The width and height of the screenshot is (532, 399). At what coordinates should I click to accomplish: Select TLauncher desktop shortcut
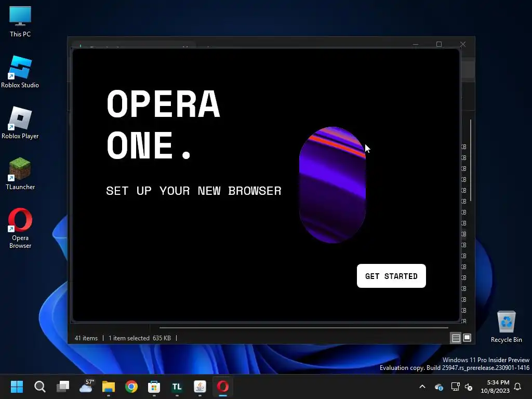click(20, 174)
